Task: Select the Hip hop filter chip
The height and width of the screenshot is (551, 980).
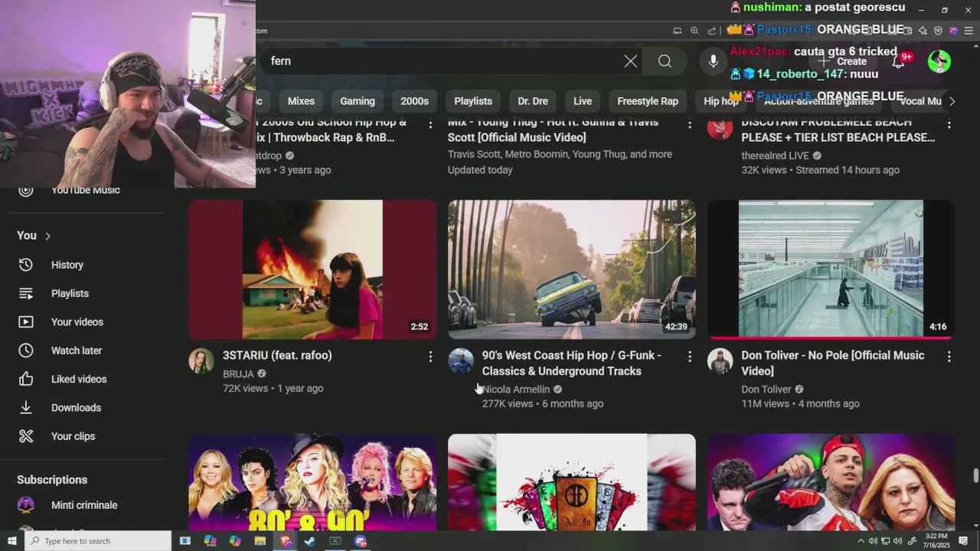Action: click(720, 101)
